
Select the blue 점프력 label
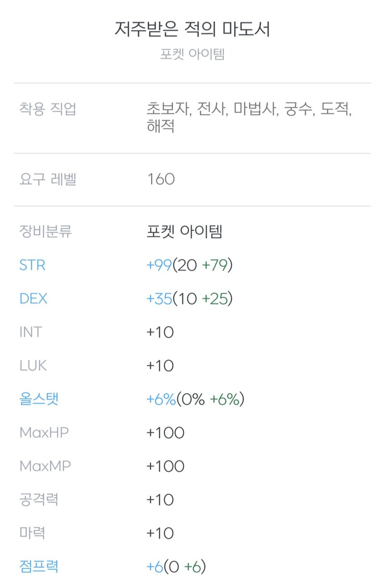point(38,566)
